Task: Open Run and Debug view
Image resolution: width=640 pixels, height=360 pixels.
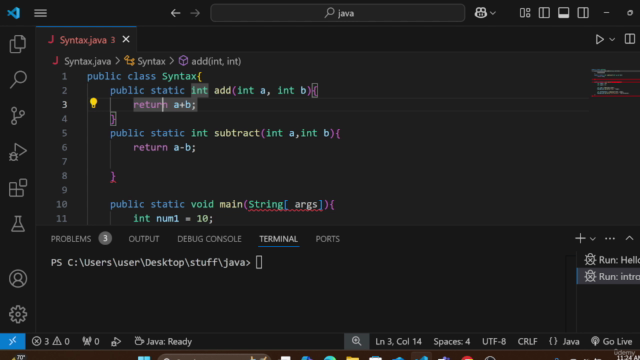Action: [x=18, y=152]
